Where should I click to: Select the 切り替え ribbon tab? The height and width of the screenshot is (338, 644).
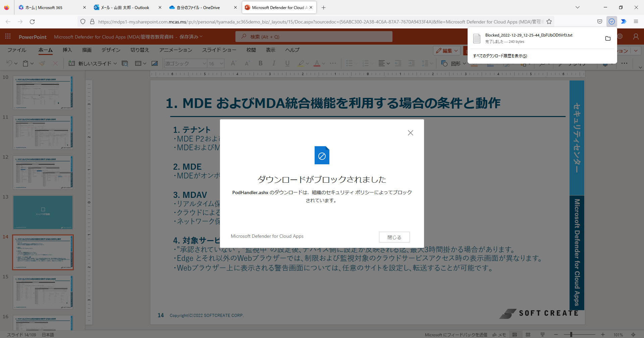coord(140,50)
